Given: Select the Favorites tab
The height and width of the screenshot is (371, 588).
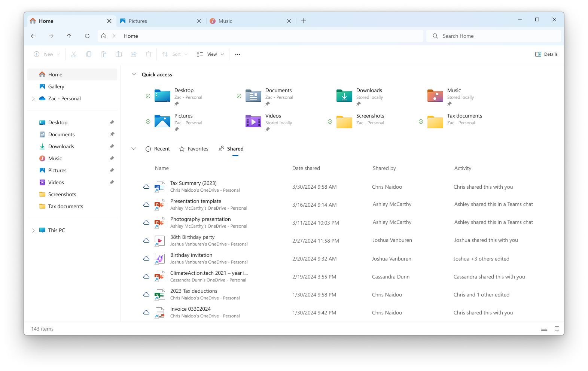Looking at the screenshot, I should point(194,149).
